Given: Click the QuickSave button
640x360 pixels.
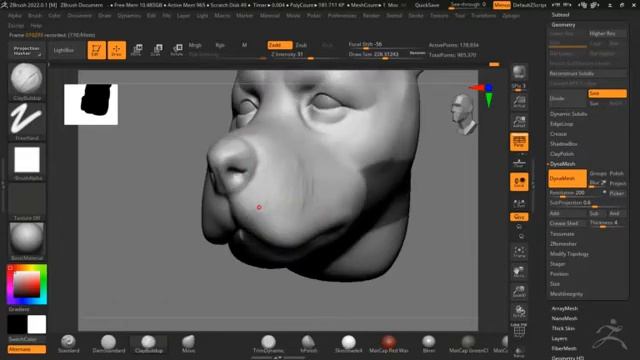Looking at the screenshot, I should pos(427,5).
